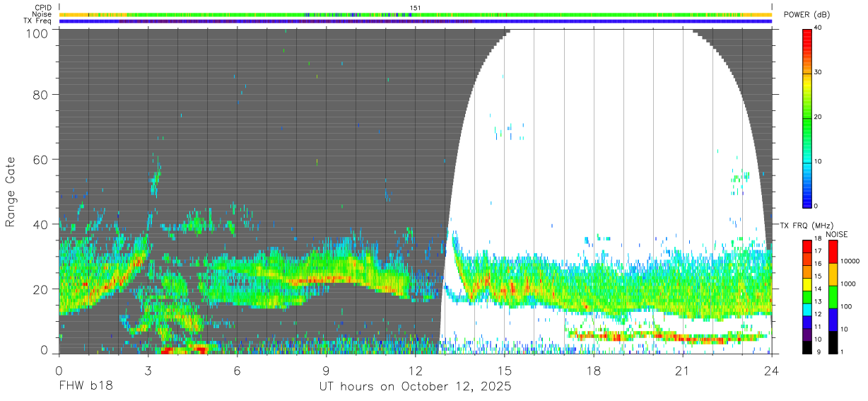
Task: Click the POWER (dB) gradient colorbar
Action: [807, 117]
